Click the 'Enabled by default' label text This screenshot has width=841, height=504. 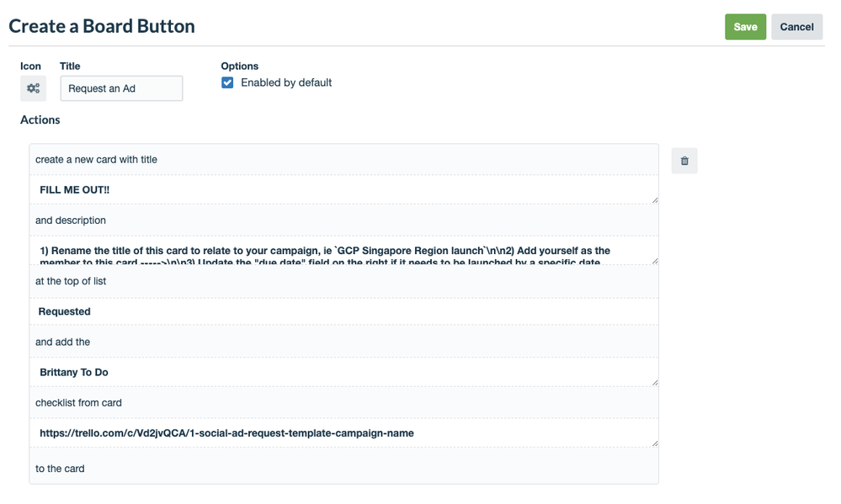pyautogui.click(x=286, y=82)
